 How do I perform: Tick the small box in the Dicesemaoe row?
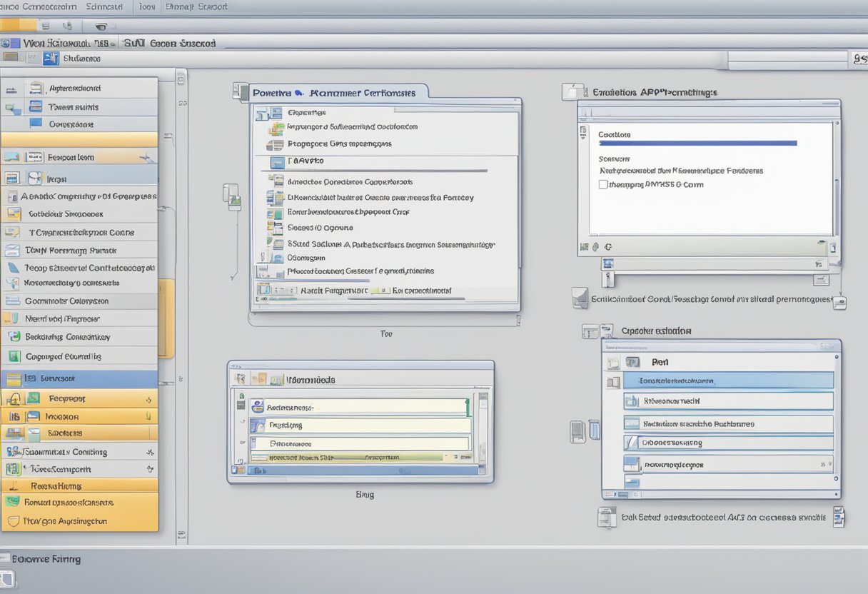tap(630, 443)
